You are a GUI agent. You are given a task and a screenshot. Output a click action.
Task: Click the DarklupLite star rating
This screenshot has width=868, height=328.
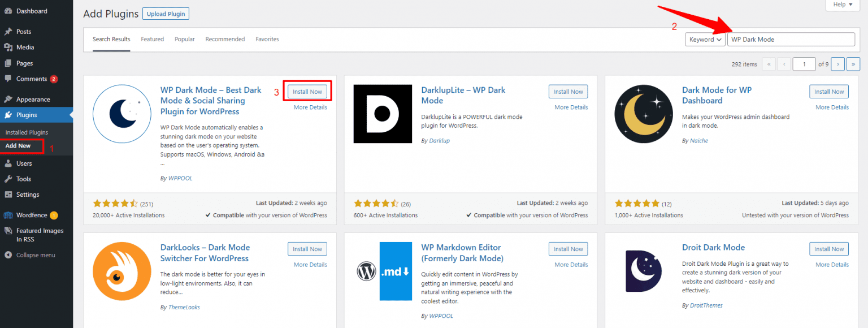pos(376,204)
